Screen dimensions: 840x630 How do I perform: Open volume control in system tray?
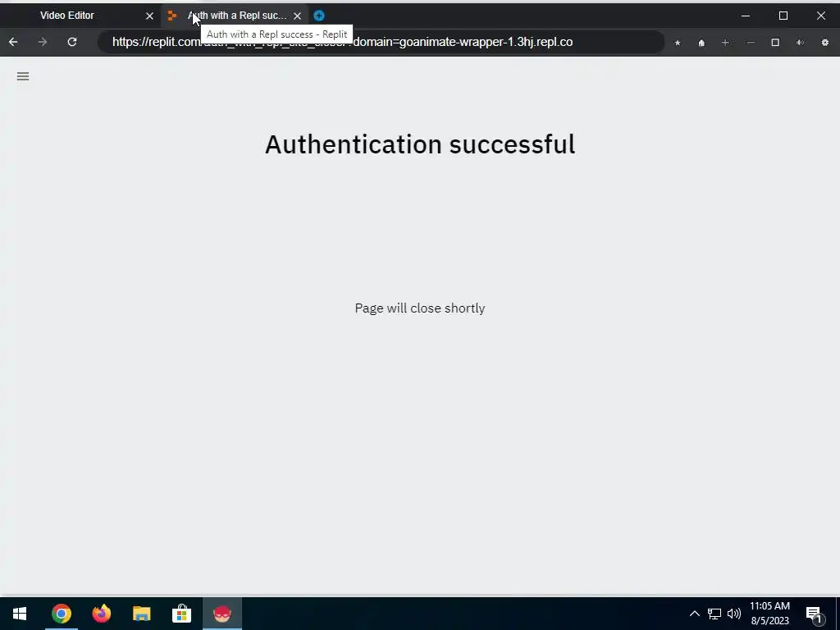tap(734, 614)
